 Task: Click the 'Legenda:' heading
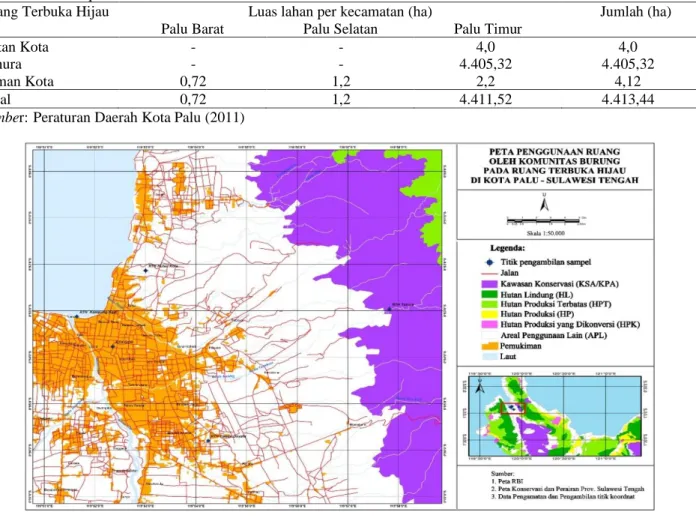point(507,248)
